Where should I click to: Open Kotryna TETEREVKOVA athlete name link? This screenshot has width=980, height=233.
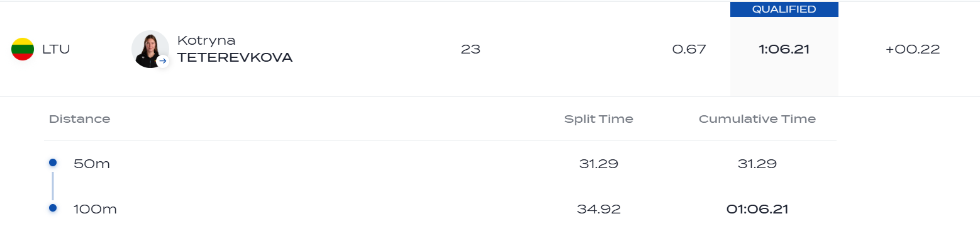[235, 49]
